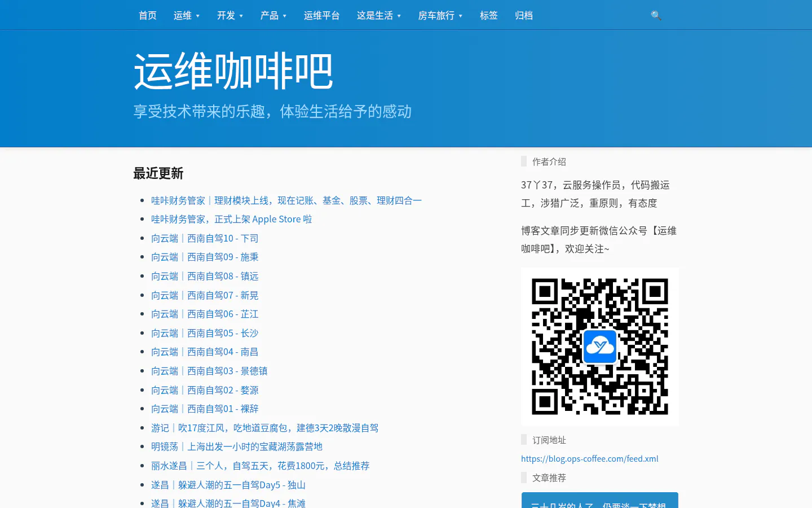Open the 西南自驾09 - 施秉 post
The image size is (812, 508).
(x=205, y=257)
